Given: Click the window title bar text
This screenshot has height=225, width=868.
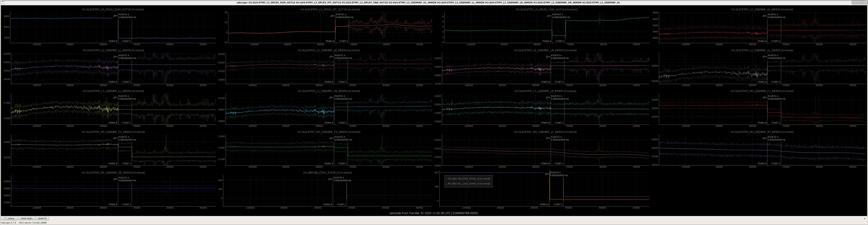Looking at the screenshot, I should click(428, 2).
